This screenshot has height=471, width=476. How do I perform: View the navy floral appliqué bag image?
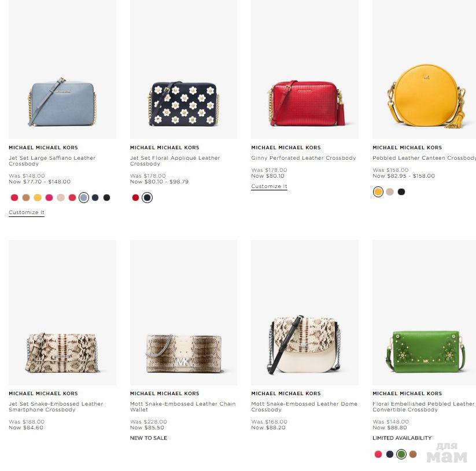184,69
